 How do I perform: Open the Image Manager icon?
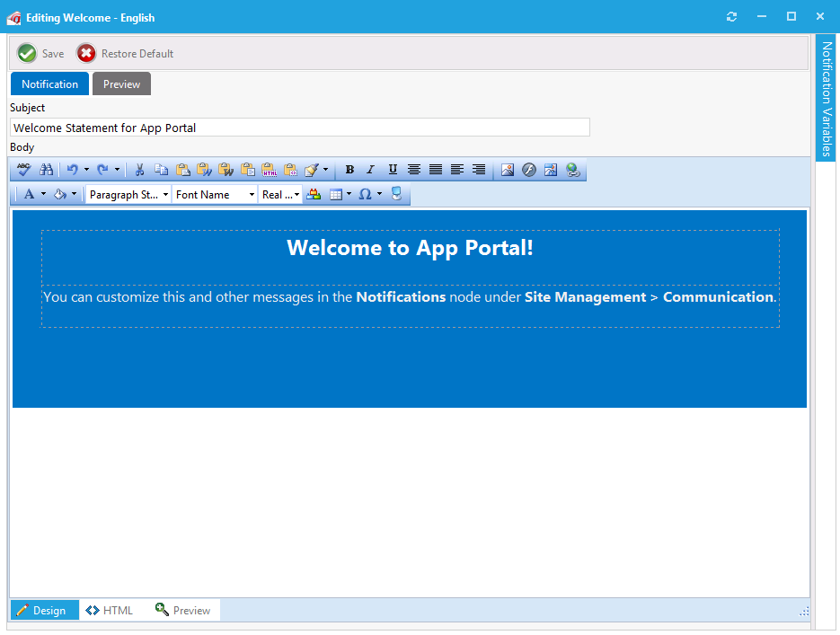click(508, 170)
